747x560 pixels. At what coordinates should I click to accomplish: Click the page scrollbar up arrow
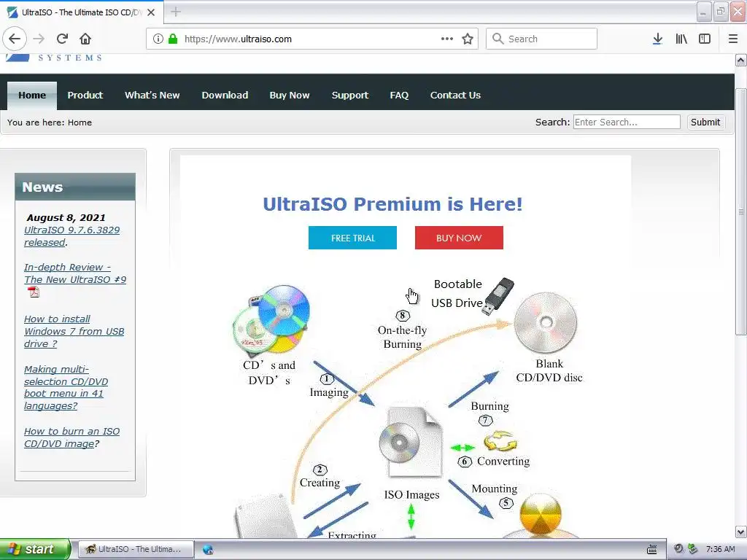pyautogui.click(x=741, y=60)
